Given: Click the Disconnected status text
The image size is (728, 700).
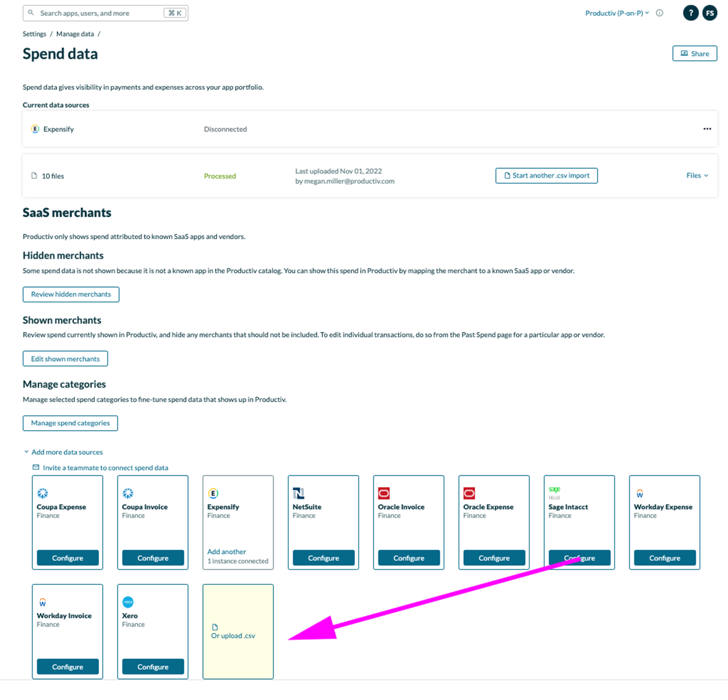Looking at the screenshot, I should coord(225,129).
